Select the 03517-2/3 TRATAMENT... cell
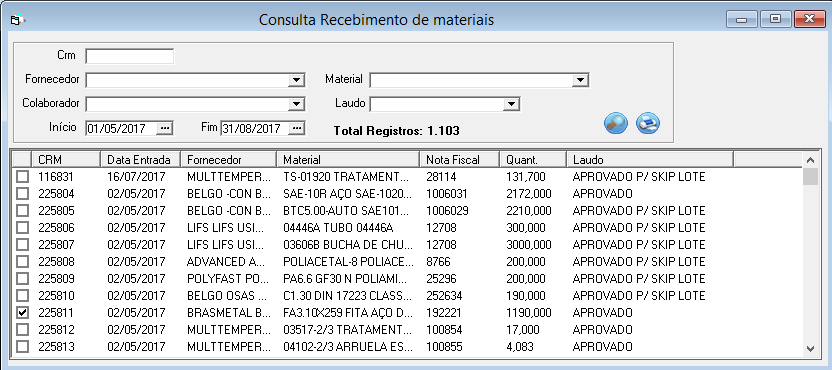The image size is (832, 370). (346, 330)
